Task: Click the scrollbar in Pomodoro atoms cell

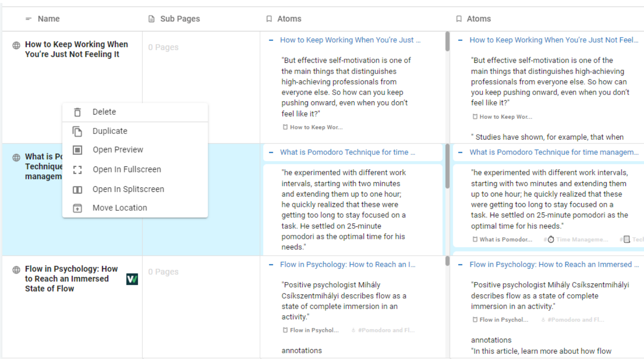Action: tap(447, 166)
